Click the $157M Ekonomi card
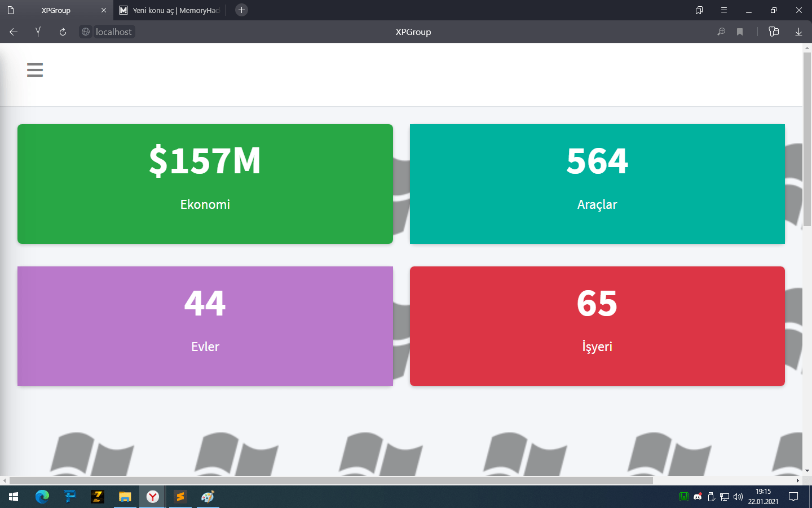The image size is (812, 508). click(205, 184)
